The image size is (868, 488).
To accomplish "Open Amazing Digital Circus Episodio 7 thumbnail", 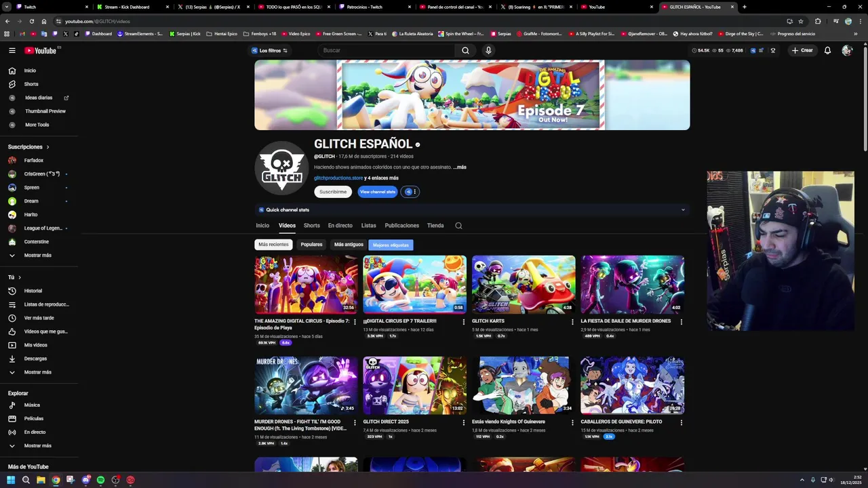I will (306, 285).
